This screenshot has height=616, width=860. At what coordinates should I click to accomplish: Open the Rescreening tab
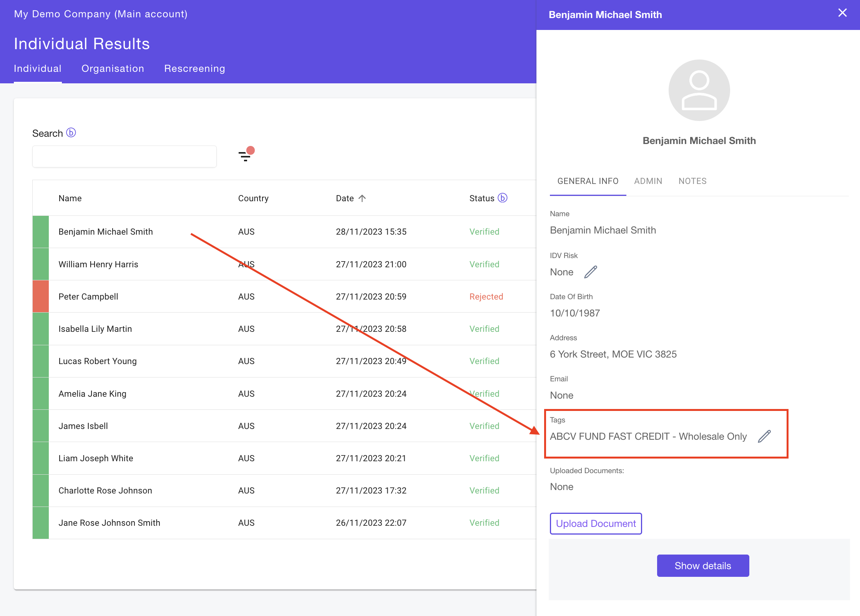coord(194,68)
